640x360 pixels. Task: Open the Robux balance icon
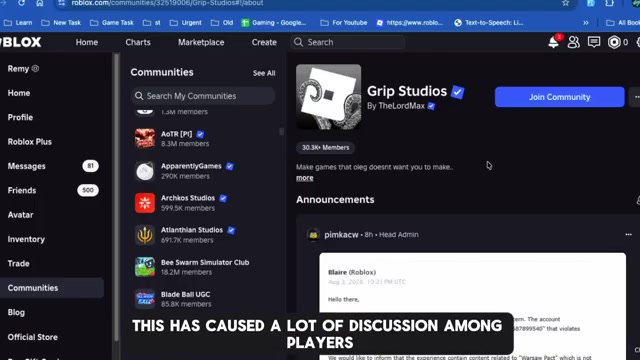point(614,42)
